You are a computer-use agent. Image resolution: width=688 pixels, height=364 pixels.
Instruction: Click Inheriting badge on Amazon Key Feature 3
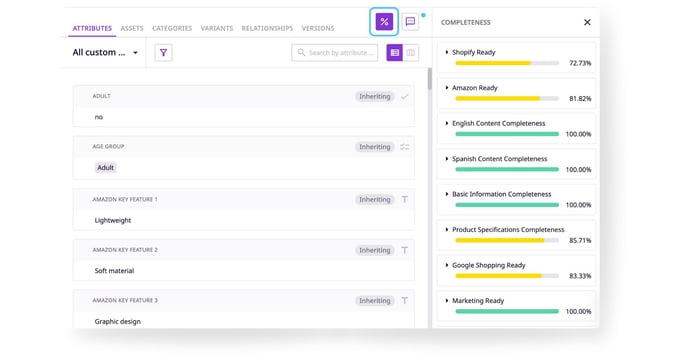point(374,300)
